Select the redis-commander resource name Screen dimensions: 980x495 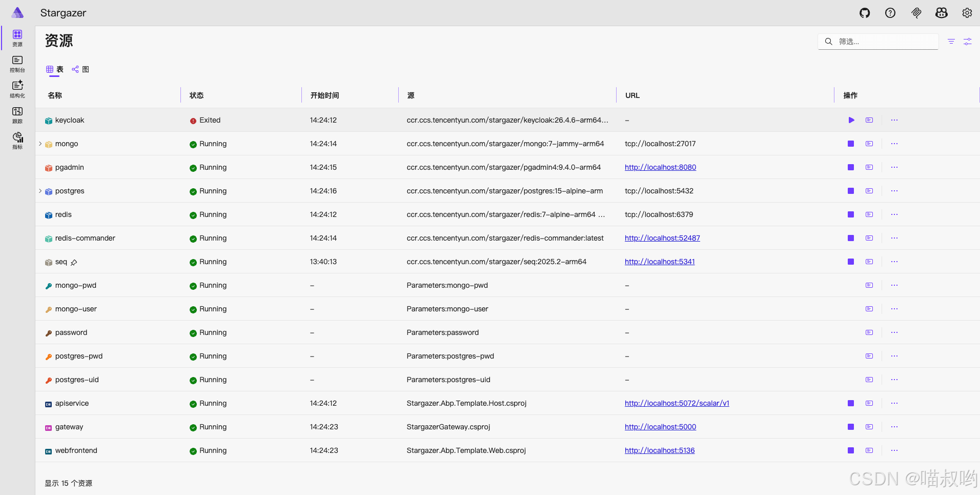click(85, 238)
